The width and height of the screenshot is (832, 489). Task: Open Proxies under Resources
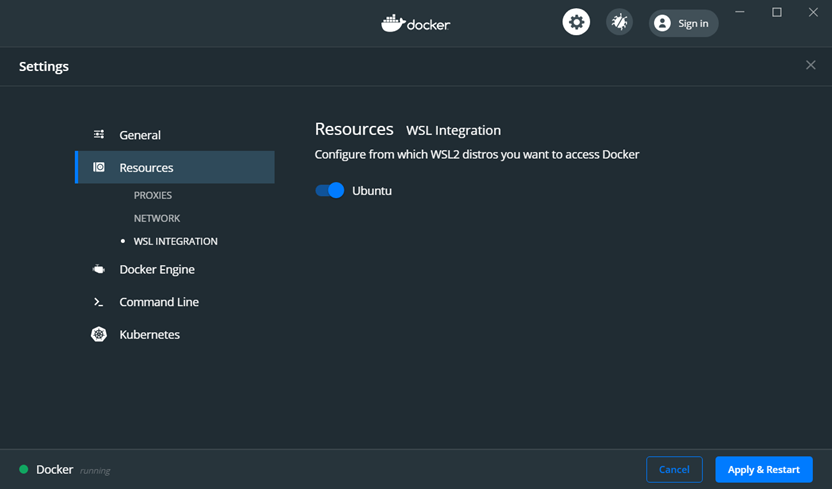pyautogui.click(x=153, y=195)
